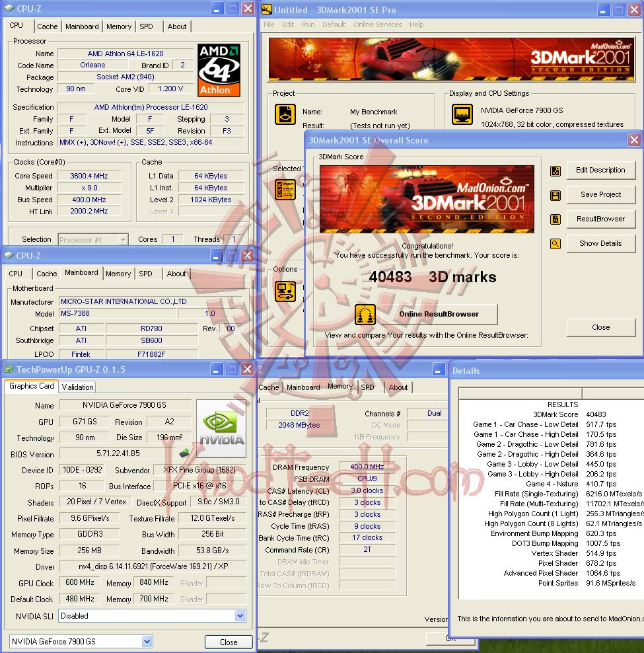Select SPD tab in top CPU-Z window
The image size is (644, 653).
(x=146, y=26)
